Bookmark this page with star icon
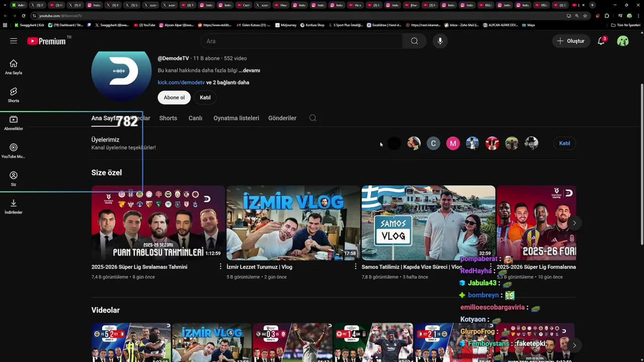 (x=585, y=16)
